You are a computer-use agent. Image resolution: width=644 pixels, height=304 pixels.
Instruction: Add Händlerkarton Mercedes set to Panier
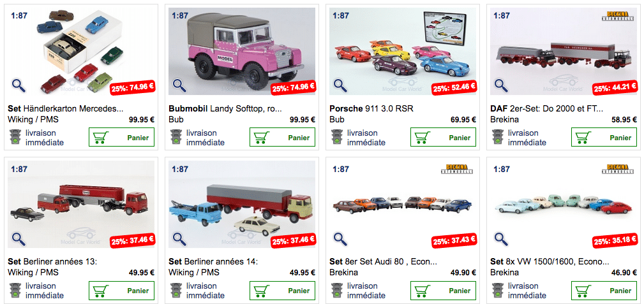(121, 137)
